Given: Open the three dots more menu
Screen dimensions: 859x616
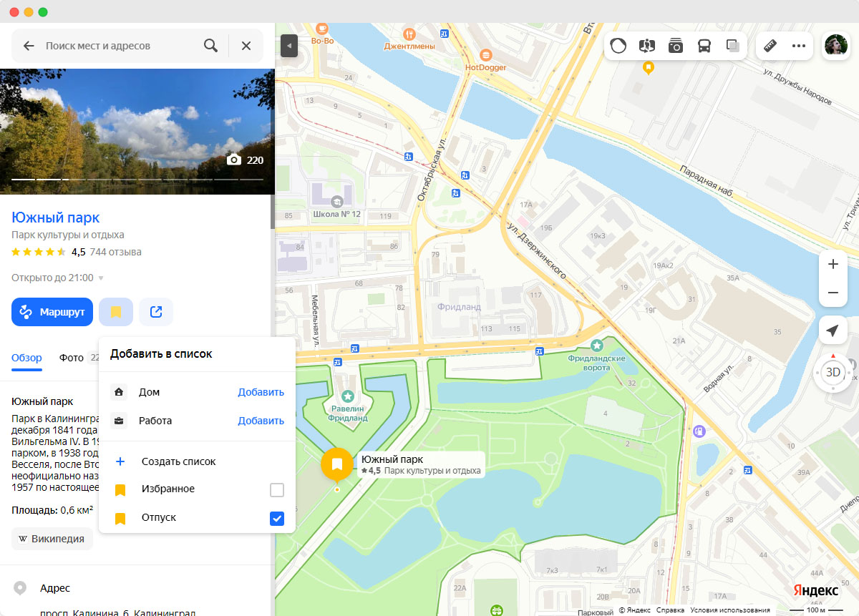Looking at the screenshot, I should (x=799, y=46).
